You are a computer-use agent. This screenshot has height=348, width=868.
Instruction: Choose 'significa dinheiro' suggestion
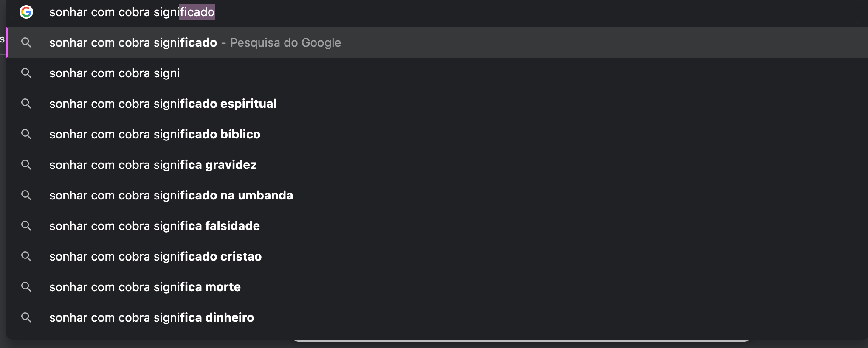(x=437, y=317)
